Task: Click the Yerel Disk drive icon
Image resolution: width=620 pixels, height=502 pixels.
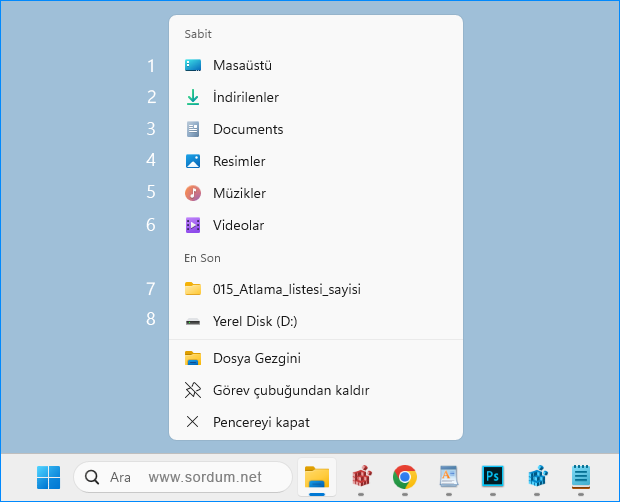Action: tap(193, 322)
